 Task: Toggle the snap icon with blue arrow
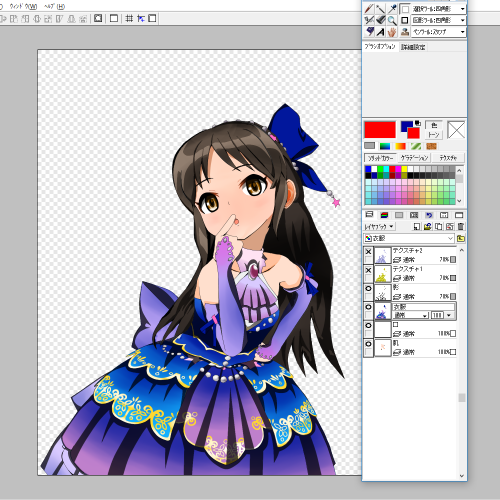pos(141,18)
